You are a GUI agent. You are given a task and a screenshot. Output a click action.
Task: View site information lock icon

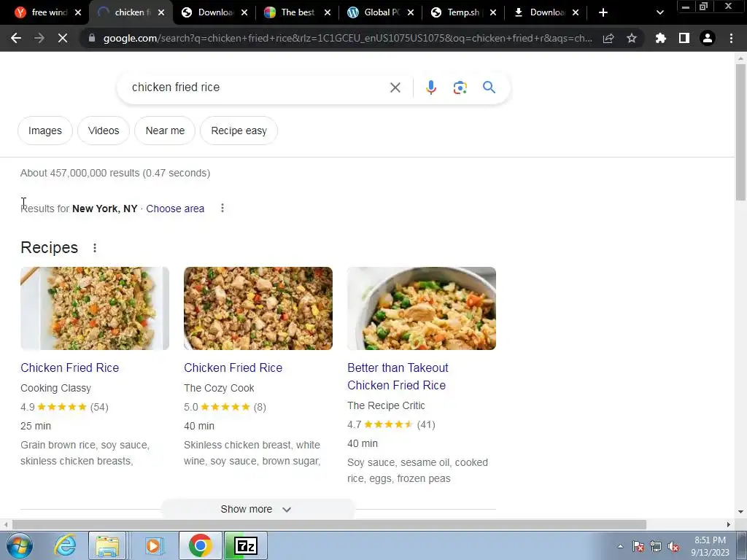(x=92, y=38)
